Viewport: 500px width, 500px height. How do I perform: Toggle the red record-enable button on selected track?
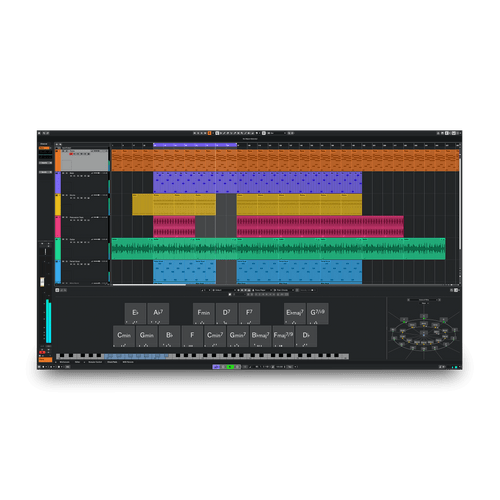[x=71, y=154]
